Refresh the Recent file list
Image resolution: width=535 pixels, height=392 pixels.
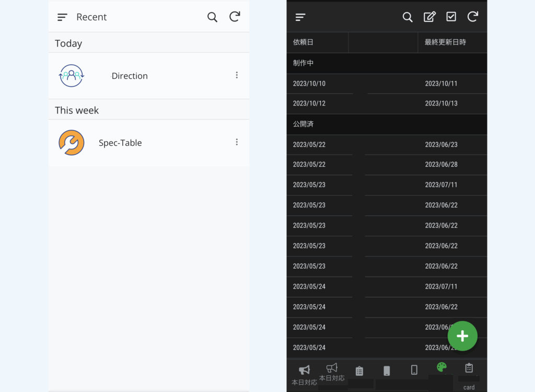click(x=235, y=16)
